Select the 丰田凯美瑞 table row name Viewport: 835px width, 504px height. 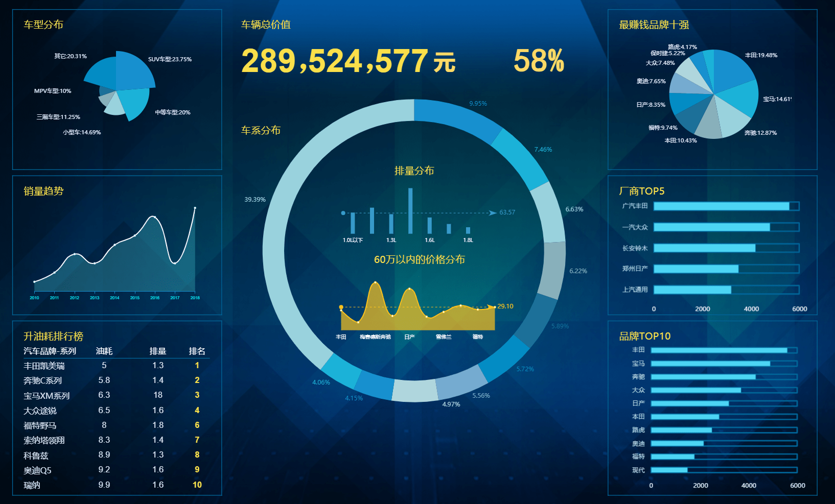coord(44,366)
